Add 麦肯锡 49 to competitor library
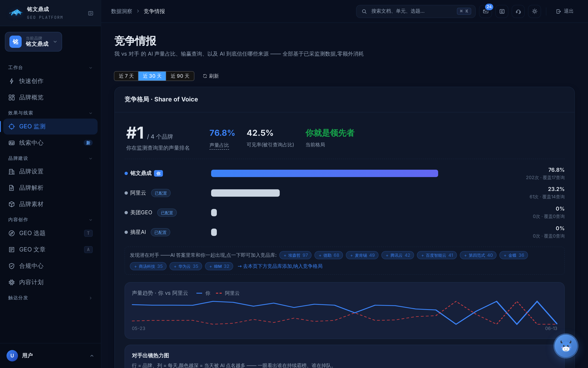Screen dimensions: 588x368 pyautogui.click(x=362, y=255)
